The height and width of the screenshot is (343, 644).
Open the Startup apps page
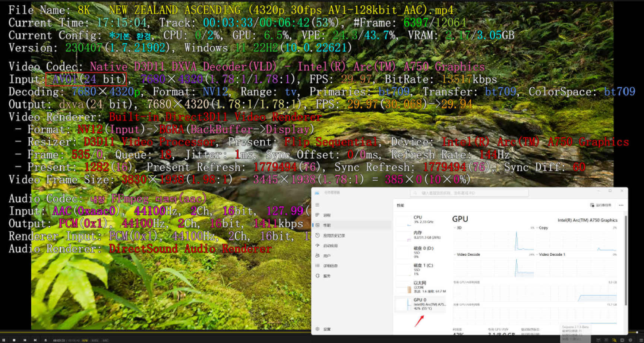(352, 245)
